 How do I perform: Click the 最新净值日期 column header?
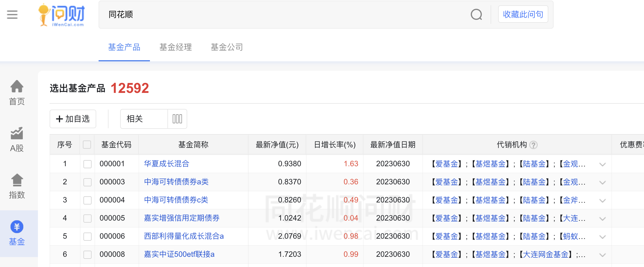pos(393,145)
